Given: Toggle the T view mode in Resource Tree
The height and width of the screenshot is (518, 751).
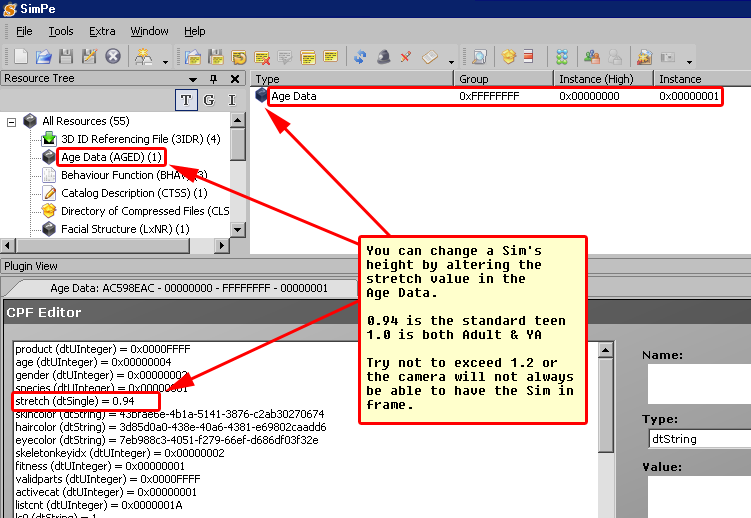Looking at the screenshot, I should 186,99.
